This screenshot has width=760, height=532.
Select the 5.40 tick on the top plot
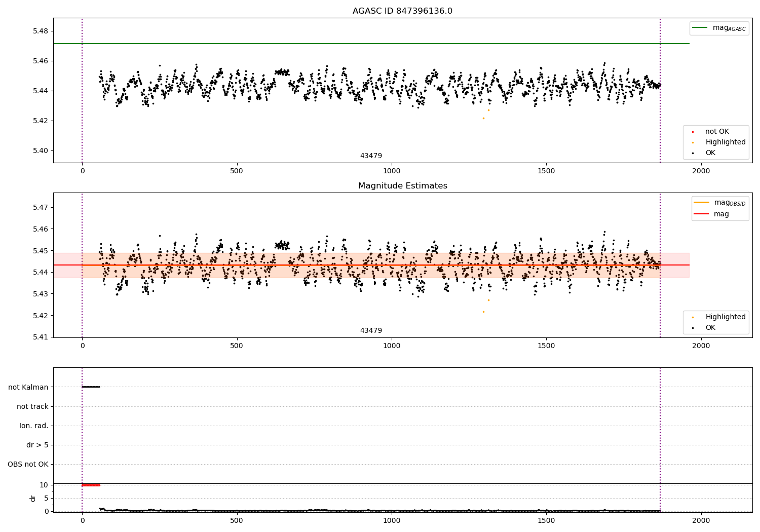[x=40, y=151]
